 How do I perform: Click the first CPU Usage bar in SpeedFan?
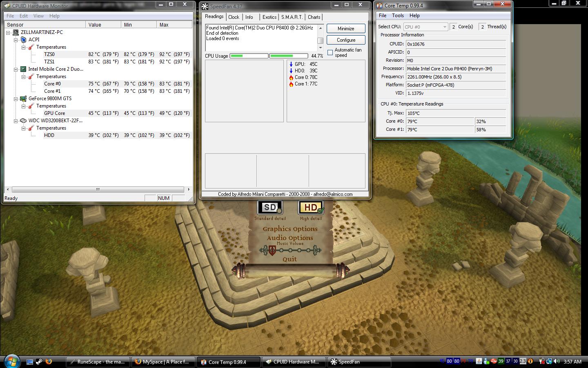pos(249,56)
